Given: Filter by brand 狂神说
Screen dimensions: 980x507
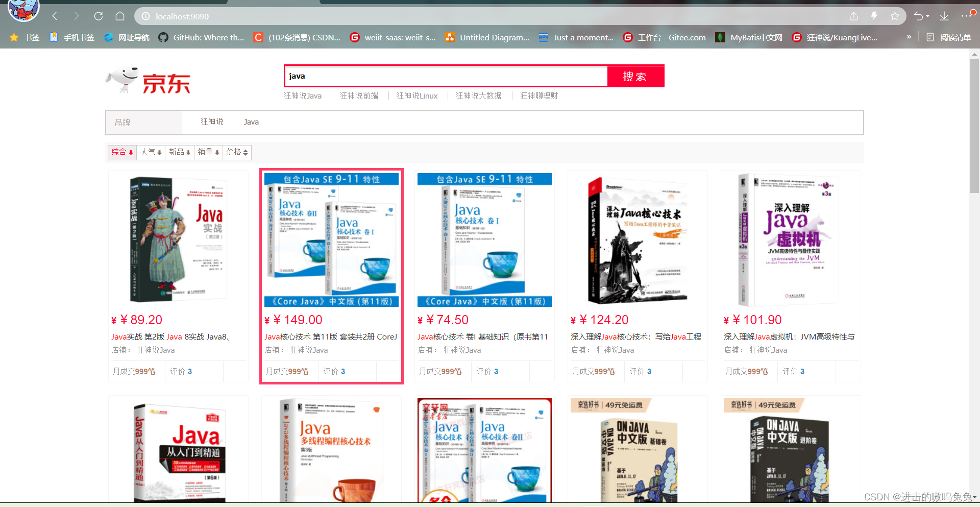Looking at the screenshot, I should coord(212,122).
